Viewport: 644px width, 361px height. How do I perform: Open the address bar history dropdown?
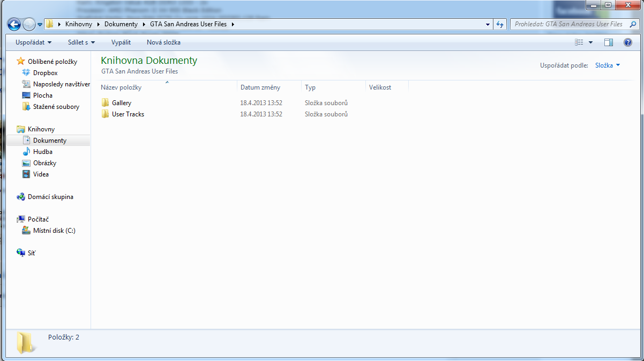click(488, 24)
